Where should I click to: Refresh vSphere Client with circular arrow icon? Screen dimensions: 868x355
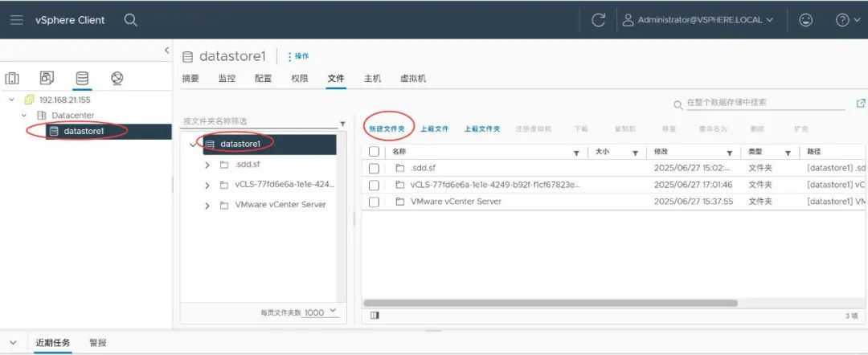599,20
